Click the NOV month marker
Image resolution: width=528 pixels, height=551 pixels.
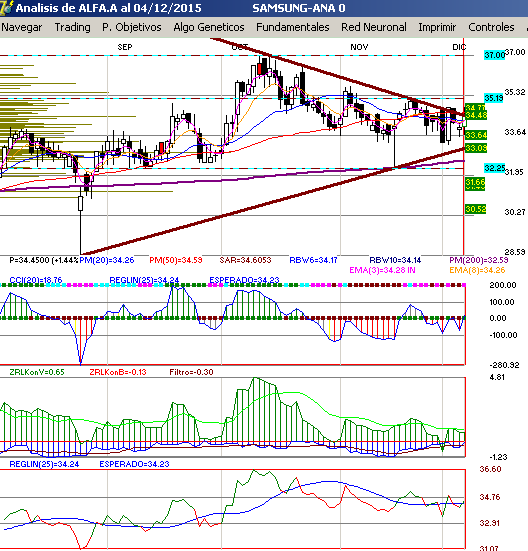click(359, 47)
